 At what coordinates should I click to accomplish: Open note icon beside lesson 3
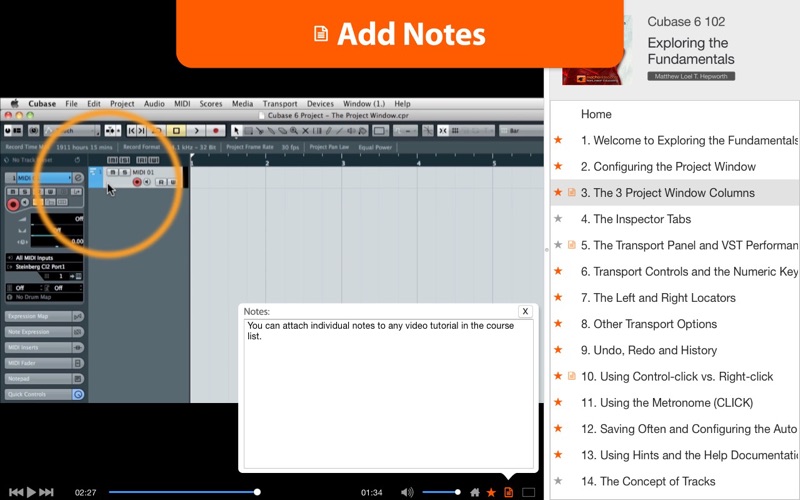click(572, 192)
